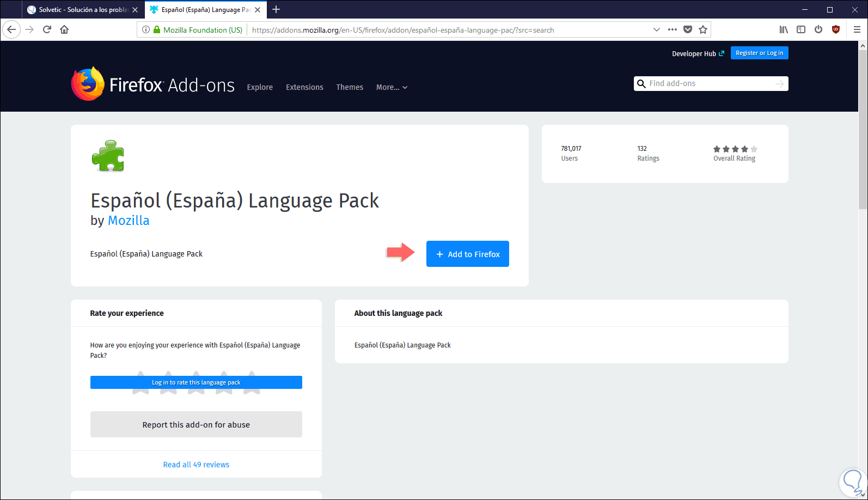Open the Extensions section
868x500 pixels.
coord(304,87)
